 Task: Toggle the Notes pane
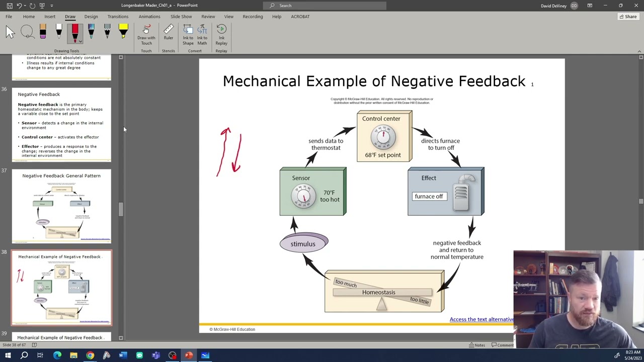[477, 345]
